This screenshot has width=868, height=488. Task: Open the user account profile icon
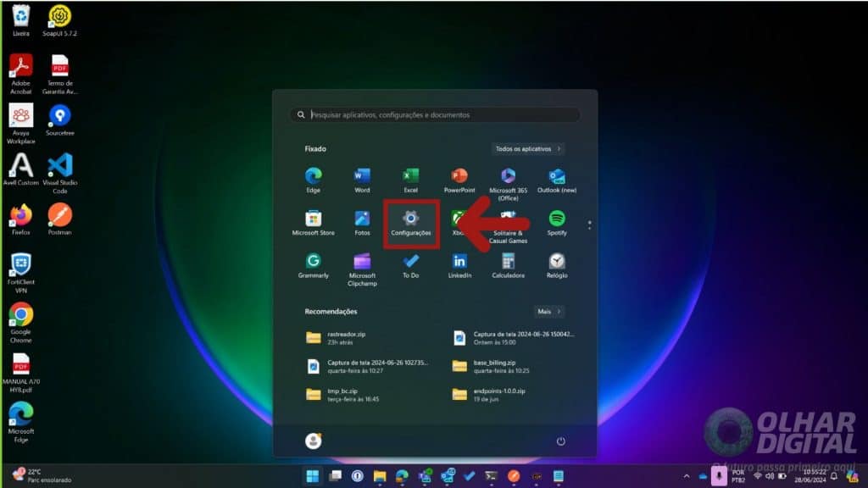tap(314, 441)
